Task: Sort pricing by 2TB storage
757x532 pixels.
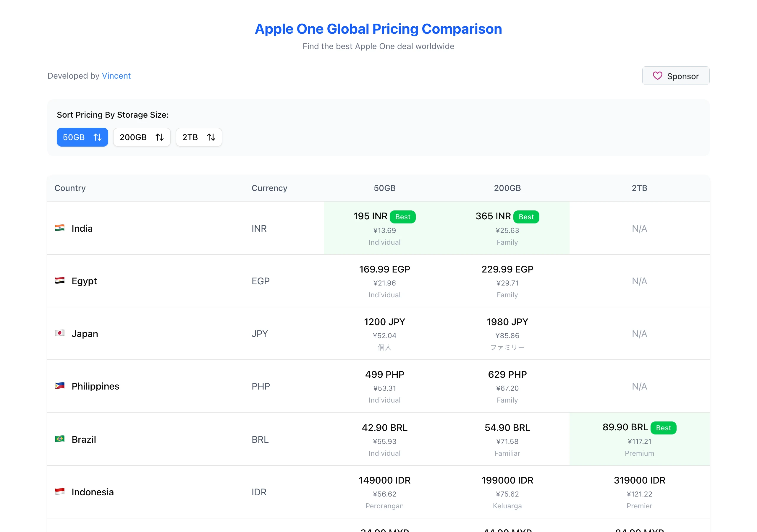Action: click(199, 137)
